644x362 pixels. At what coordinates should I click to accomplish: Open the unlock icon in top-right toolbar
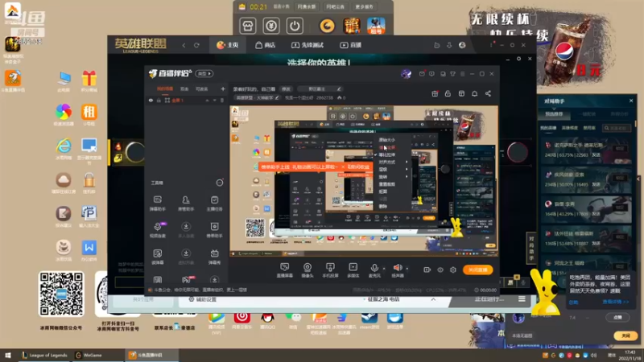pyautogui.click(x=448, y=93)
